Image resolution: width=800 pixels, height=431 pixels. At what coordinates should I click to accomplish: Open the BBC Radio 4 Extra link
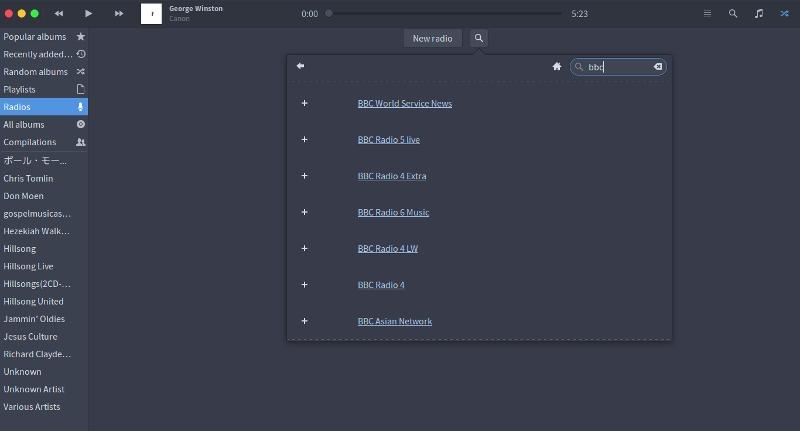point(392,176)
